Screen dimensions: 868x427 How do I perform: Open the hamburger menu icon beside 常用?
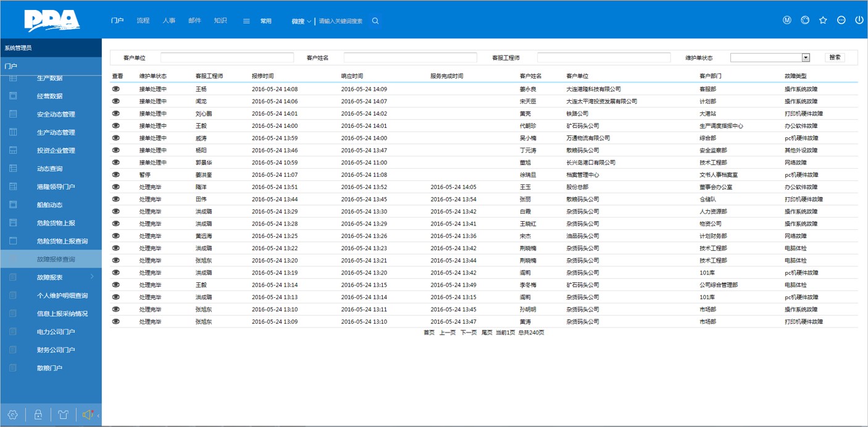(x=246, y=21)
